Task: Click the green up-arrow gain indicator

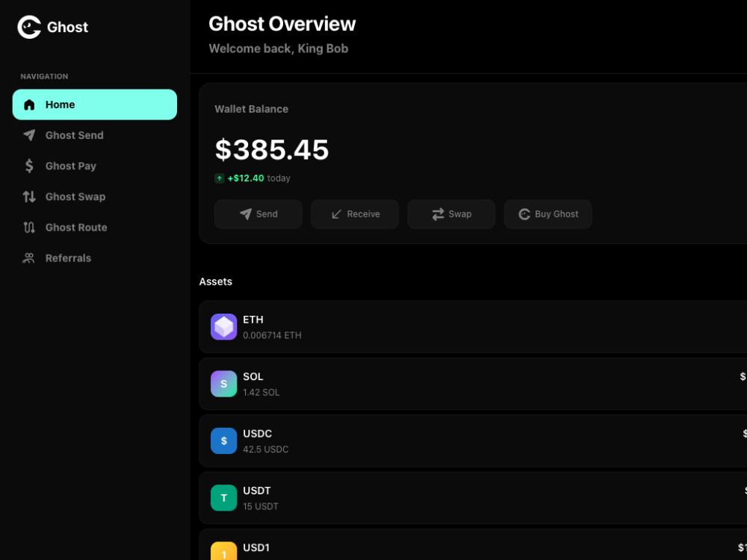Action: [x=220, y=178]
